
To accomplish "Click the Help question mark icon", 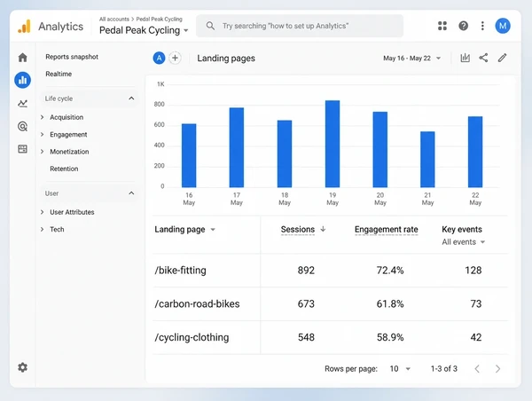I will (x=463, y=26).
